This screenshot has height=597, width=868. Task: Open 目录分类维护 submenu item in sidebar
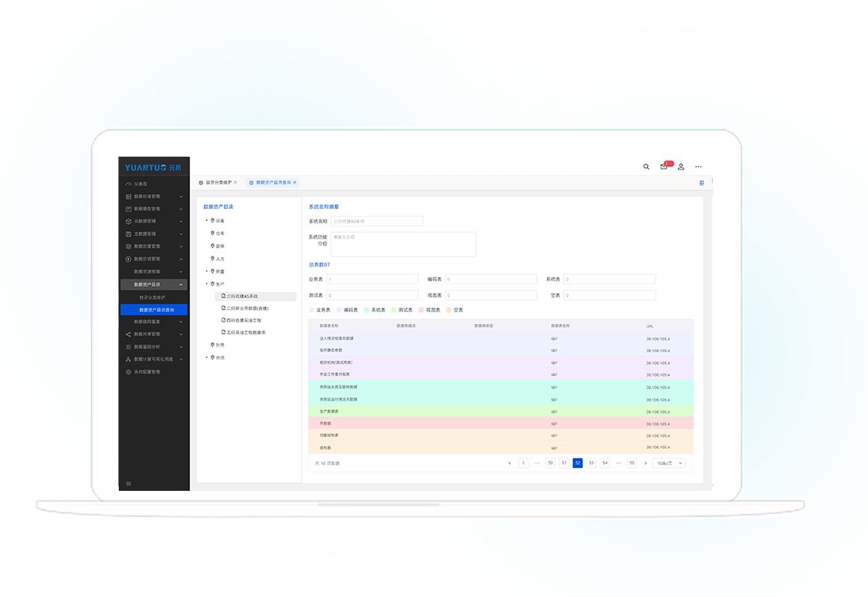click(x=152, y=298)
